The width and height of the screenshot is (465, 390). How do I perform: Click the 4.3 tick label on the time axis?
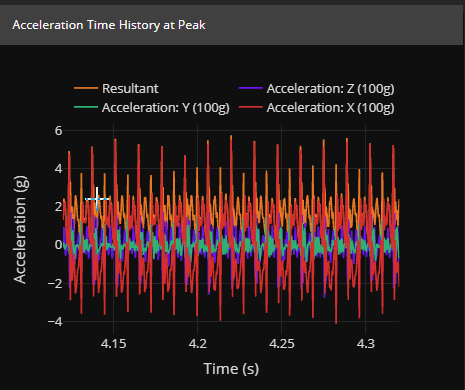click(366, 343)
